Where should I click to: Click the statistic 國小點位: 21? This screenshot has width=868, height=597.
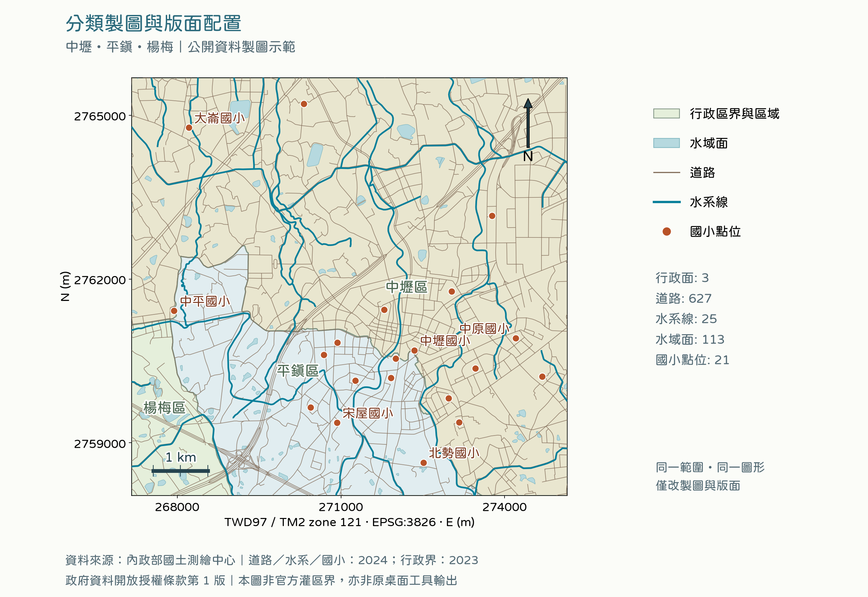click(x=692, y=360)
